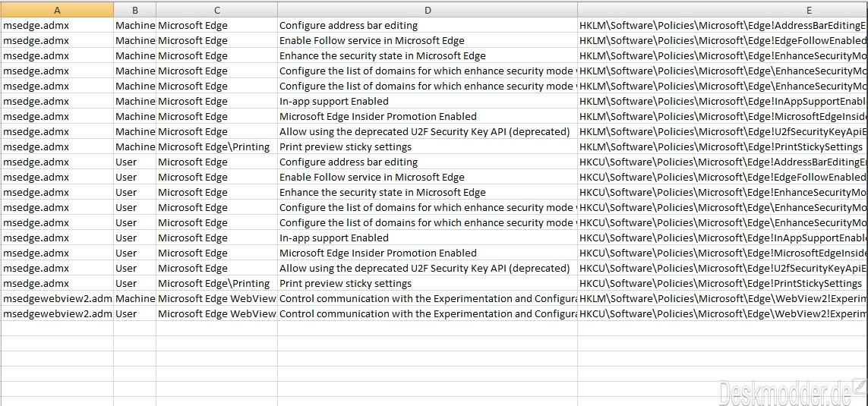
Task: Select the HKCU AddressBarEditing registry cell
Action: pos(723,162)
